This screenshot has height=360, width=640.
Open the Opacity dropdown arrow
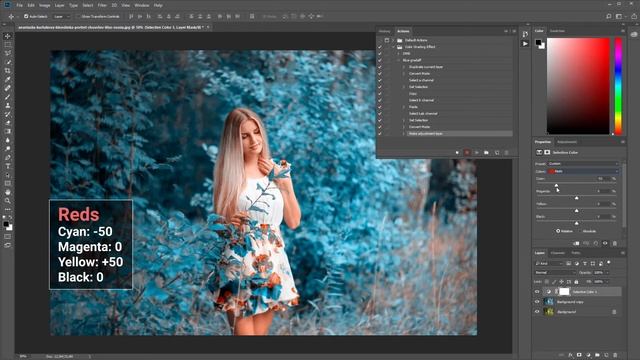click(607, 272)
